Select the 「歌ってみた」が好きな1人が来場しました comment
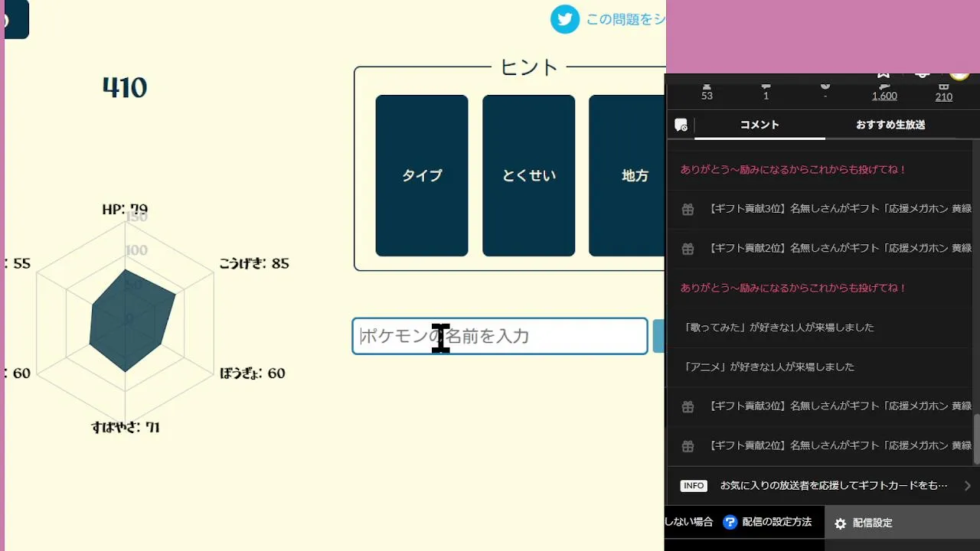Viewport: 980px width, 551px height. click(x=778, y=328)
